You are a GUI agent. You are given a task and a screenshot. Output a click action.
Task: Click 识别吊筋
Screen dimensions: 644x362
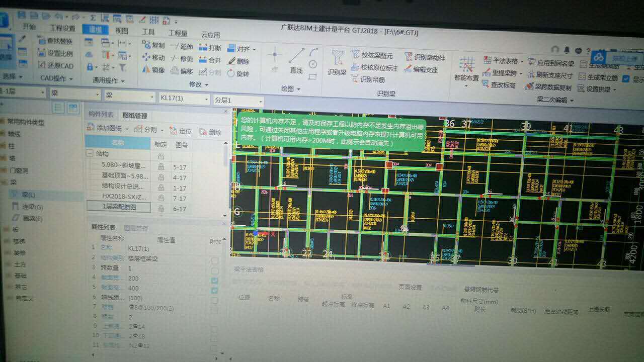[x=368, y=79]
